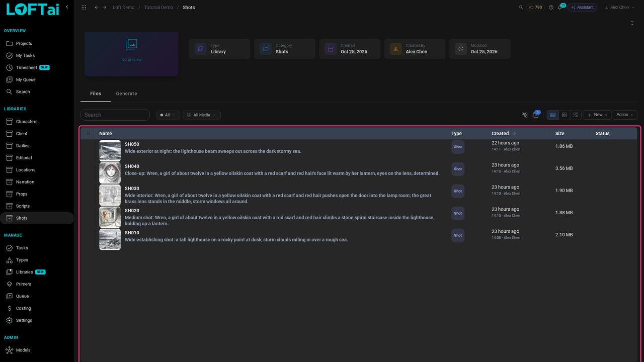The width and height of the screenshot is (644, 362).
Task: Switch to the Generate tab
Action: click(x=126, y=94)
